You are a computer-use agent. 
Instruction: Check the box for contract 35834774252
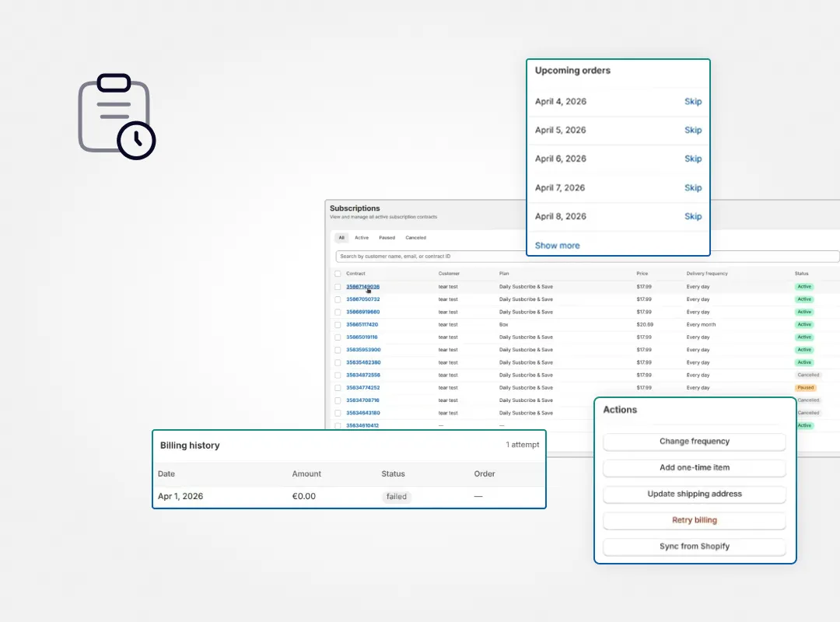(x=338, y=388)
